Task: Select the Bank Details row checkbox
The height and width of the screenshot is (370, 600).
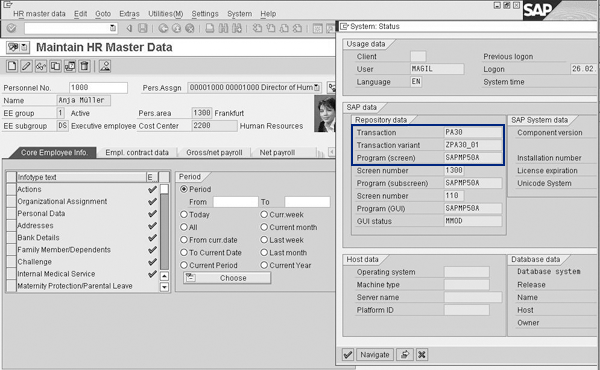Action: [11, 238]
